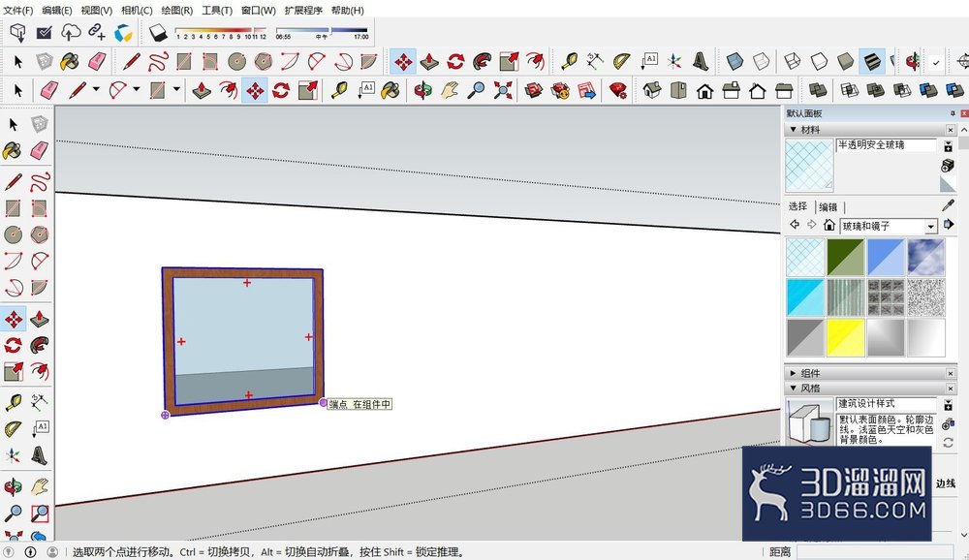Viewport: 969px width, 560px height.
Task: Close the 组件 panel with its X
Action: click(951, 373)
